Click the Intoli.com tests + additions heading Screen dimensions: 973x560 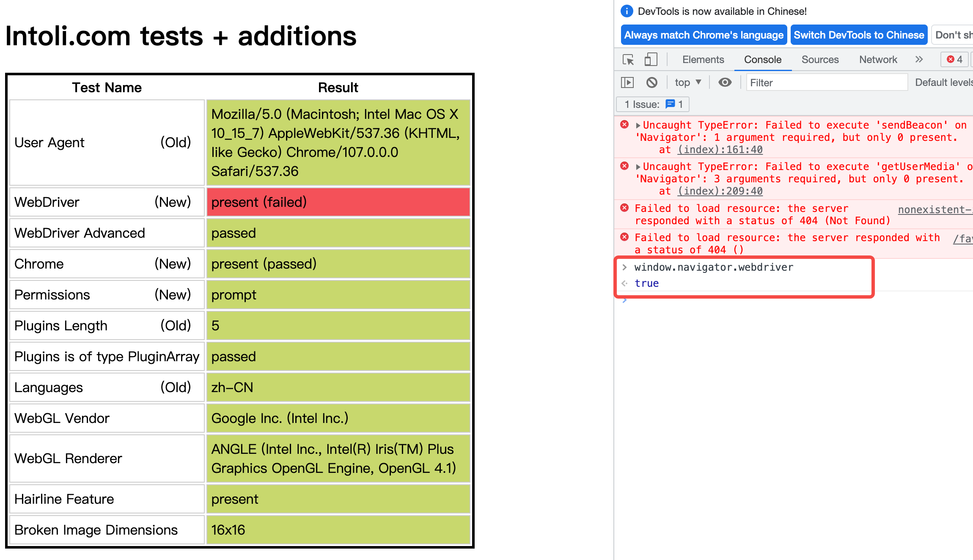[181, 36]
